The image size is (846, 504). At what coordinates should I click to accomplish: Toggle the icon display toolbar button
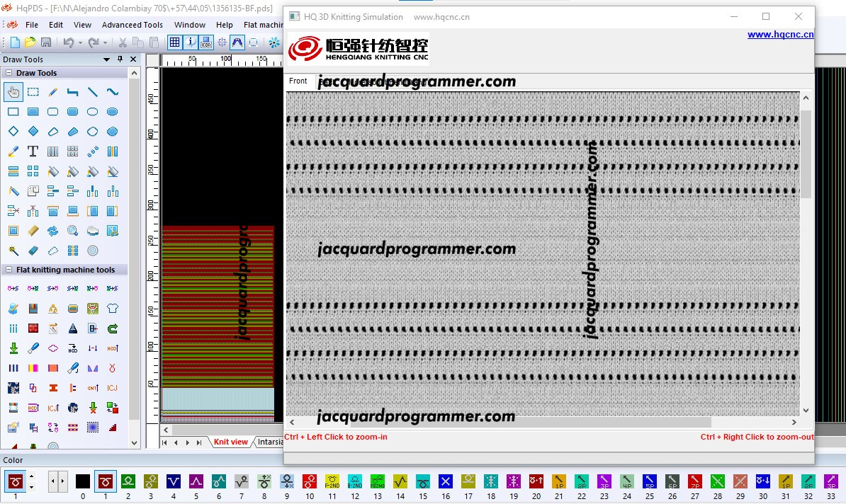coord(206,42)
